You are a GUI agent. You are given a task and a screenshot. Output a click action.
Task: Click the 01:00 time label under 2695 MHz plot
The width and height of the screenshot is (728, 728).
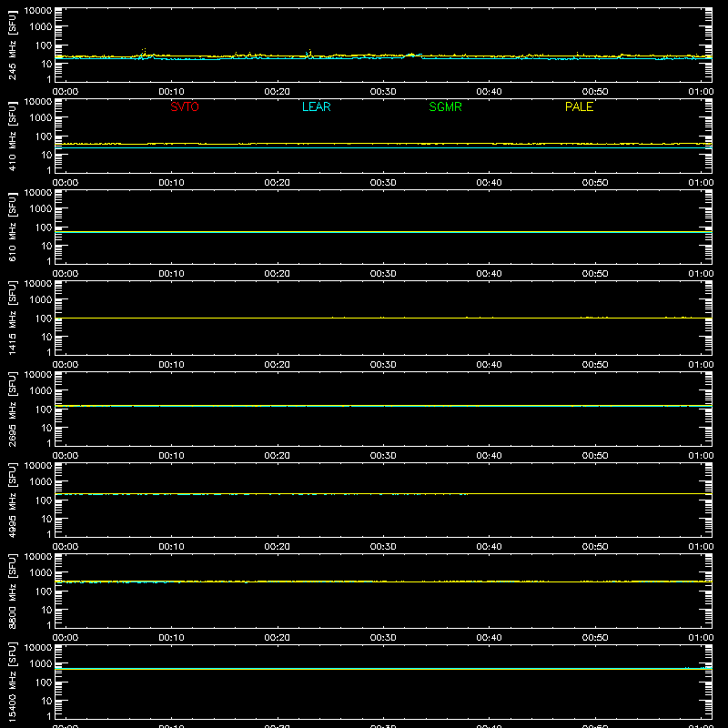coord(701,456)
